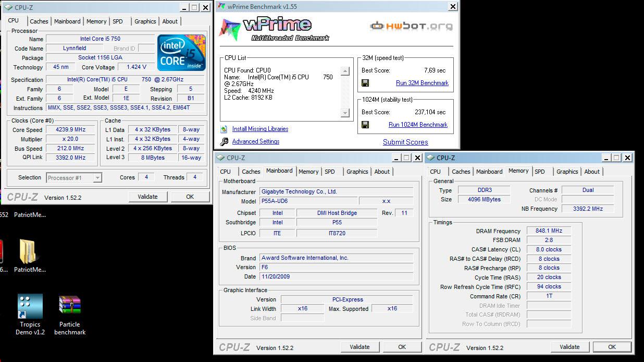Click Run 1024M Benchmark link
Image resolution: width=644 pixels, height=362 pixels.
(418, 125)
